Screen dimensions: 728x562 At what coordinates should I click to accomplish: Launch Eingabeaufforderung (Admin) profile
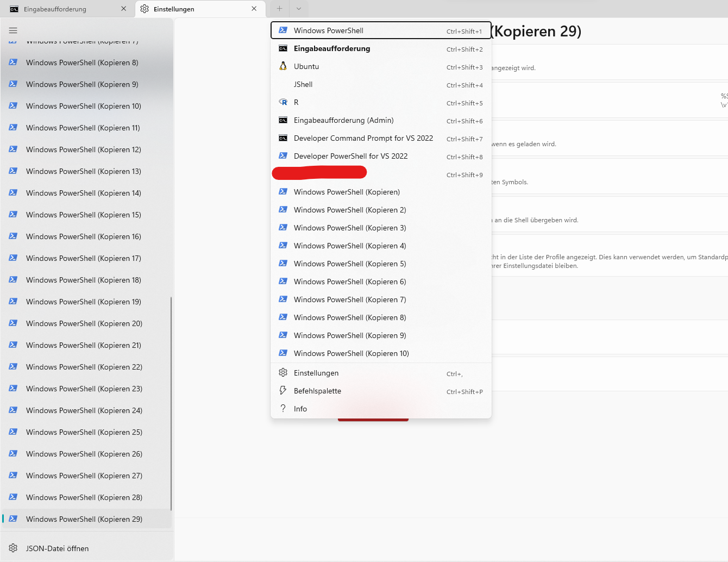pos(381,120)
